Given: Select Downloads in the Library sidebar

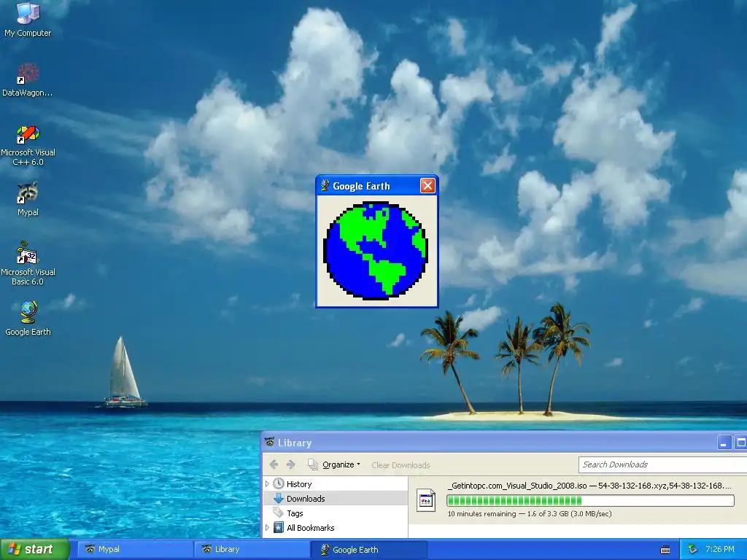Looking at the screenshot, I should point(306,499).
